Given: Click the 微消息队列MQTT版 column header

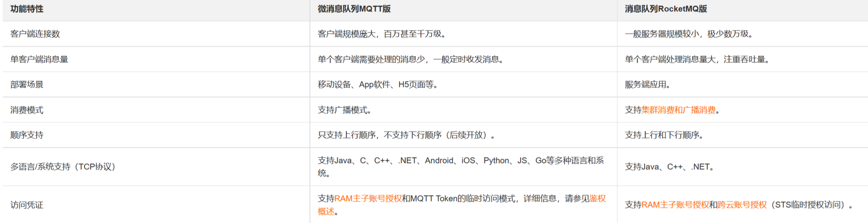Looking at the screenshot, I should click(354, 9).
